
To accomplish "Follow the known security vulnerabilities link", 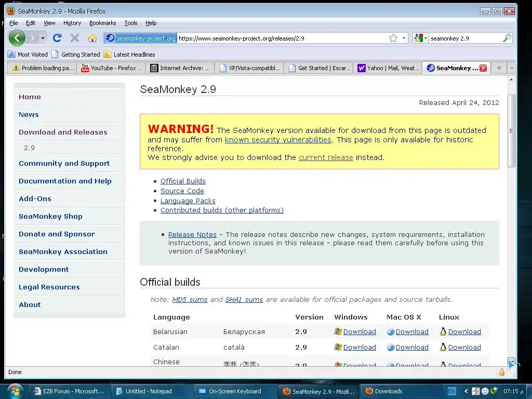I will point(278,140).
